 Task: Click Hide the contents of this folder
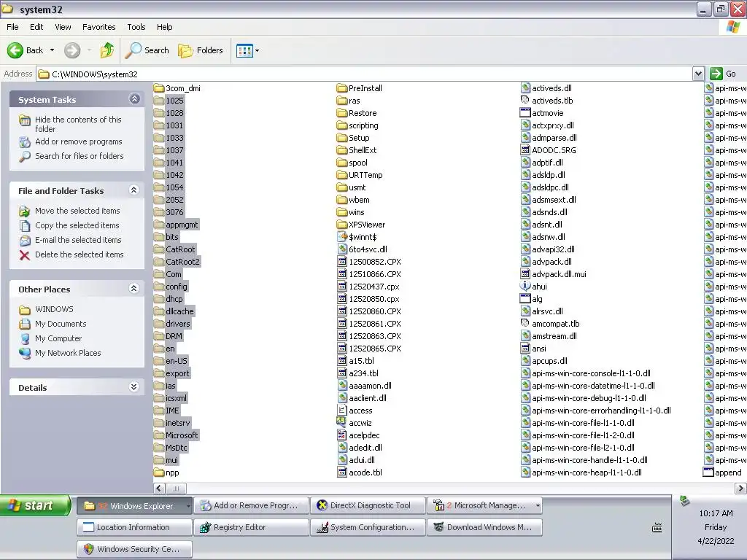78,124
